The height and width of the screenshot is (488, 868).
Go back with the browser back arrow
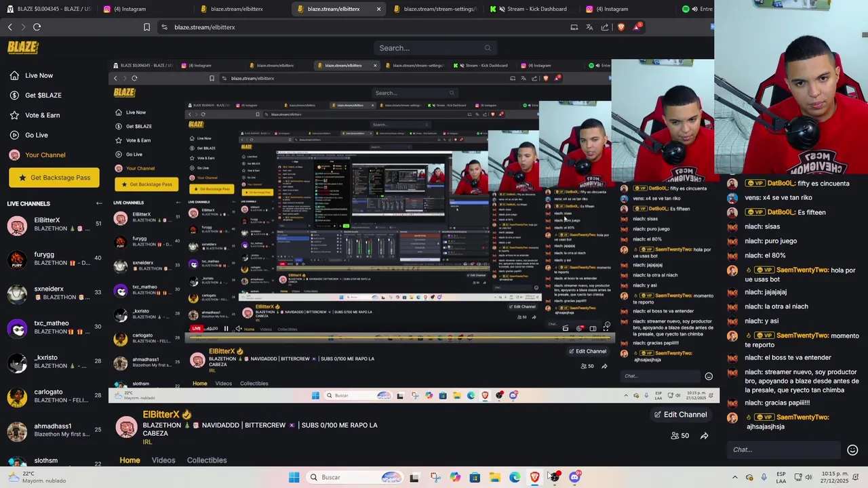click(x=10, y=27)
